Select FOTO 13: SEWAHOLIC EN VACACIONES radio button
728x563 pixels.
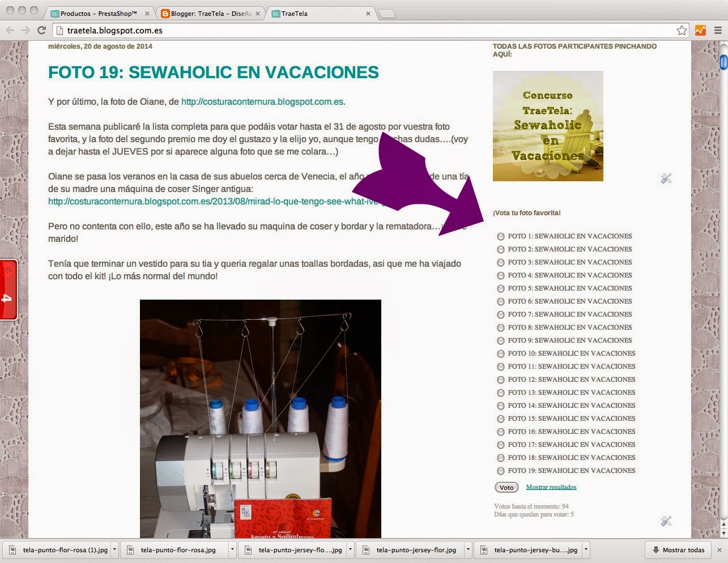[501, 393]
